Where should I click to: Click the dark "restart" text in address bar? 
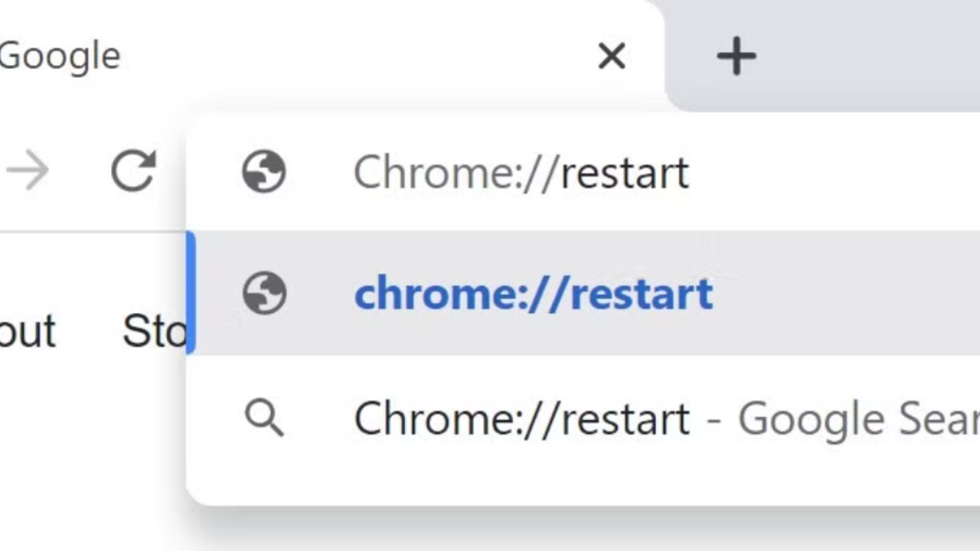[625, 173]
